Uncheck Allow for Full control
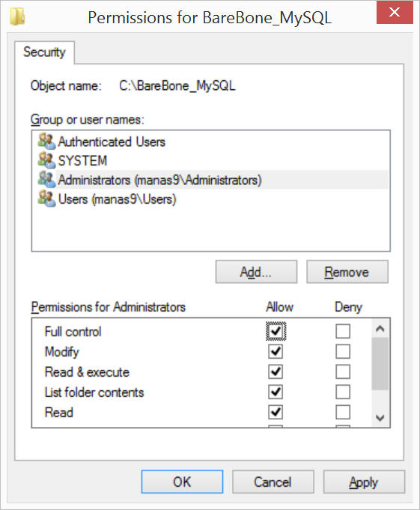This screenshot has width=420, height=510. tap(276, 331)
